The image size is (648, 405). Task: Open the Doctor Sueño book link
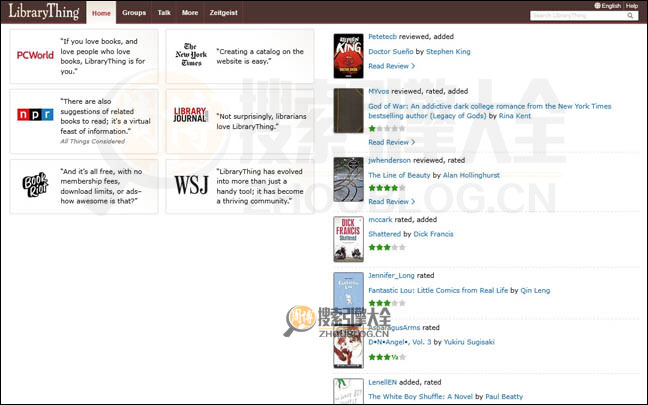[x=391, y=52]
